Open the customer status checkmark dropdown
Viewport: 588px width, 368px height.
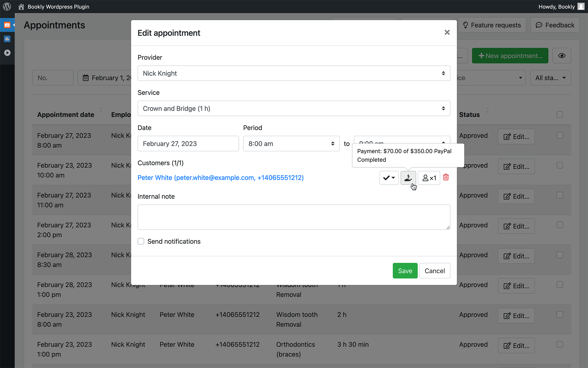coord(389,178)
